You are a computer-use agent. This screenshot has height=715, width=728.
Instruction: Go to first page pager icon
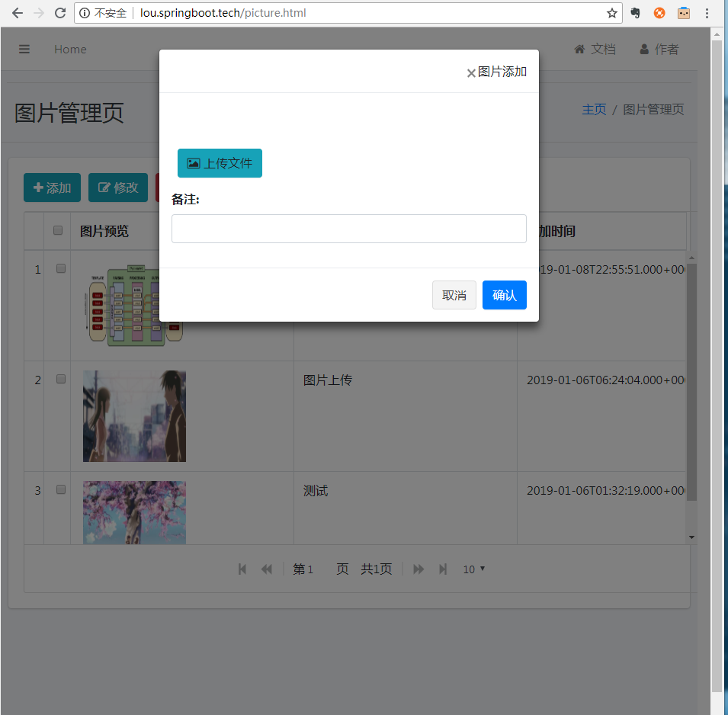coord(242,569)
